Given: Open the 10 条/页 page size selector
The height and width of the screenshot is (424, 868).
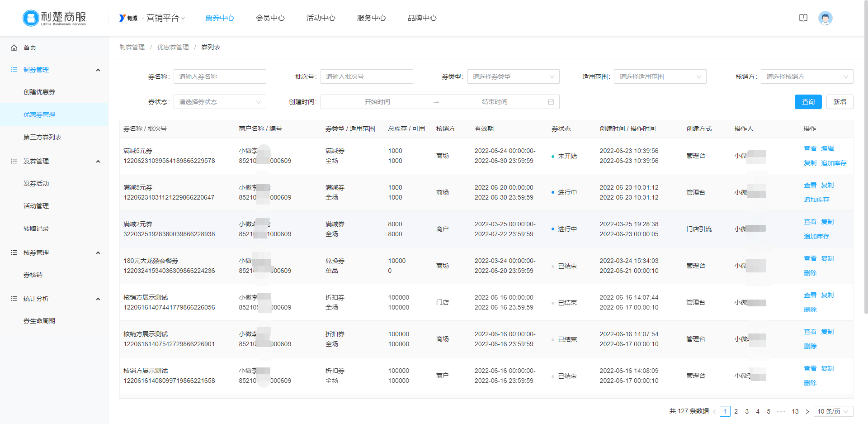Looking at the screenshot, I should (x=833, y=411).
